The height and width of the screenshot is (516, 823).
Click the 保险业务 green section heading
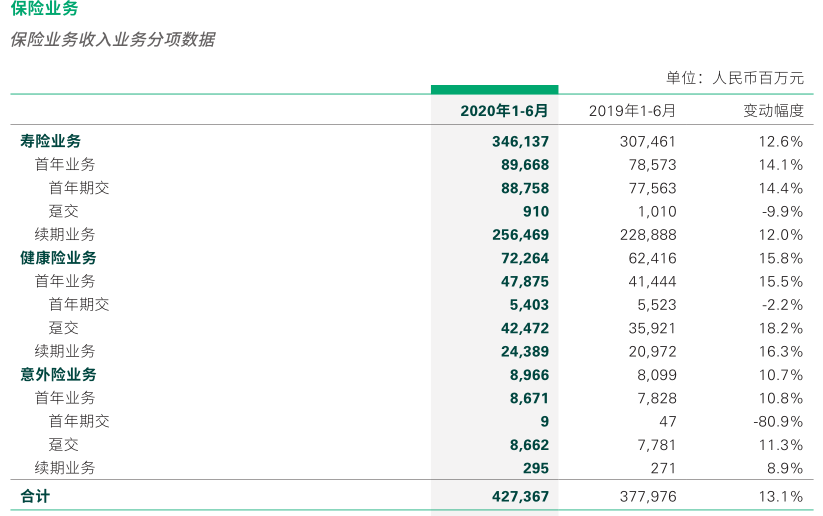45,8
